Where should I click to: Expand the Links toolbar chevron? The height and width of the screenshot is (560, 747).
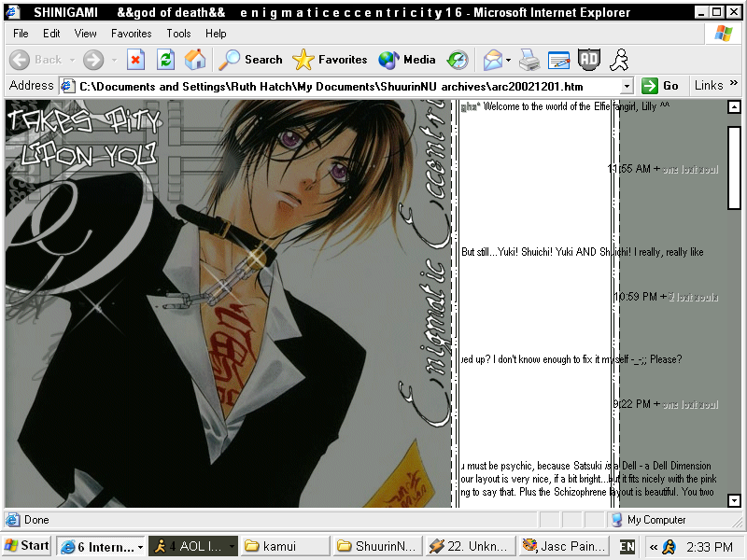[x=734, y=83]
